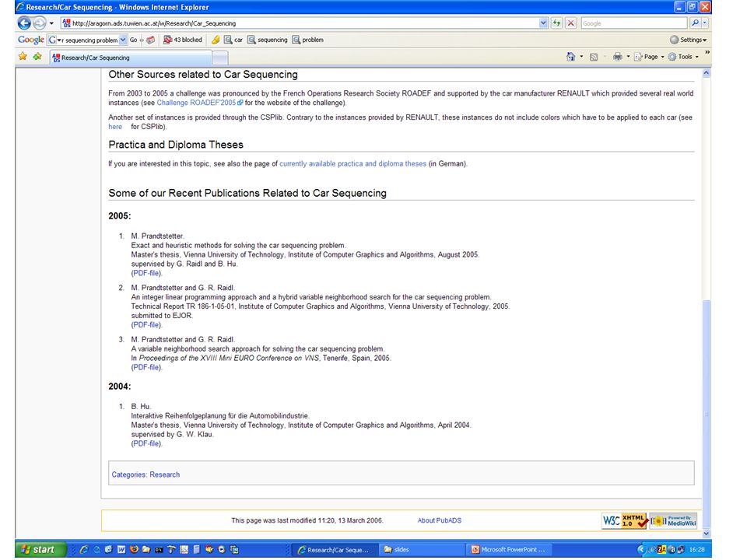747x560 pixels.
Task: Expand the address bar history dropdown
Action: 543,23
